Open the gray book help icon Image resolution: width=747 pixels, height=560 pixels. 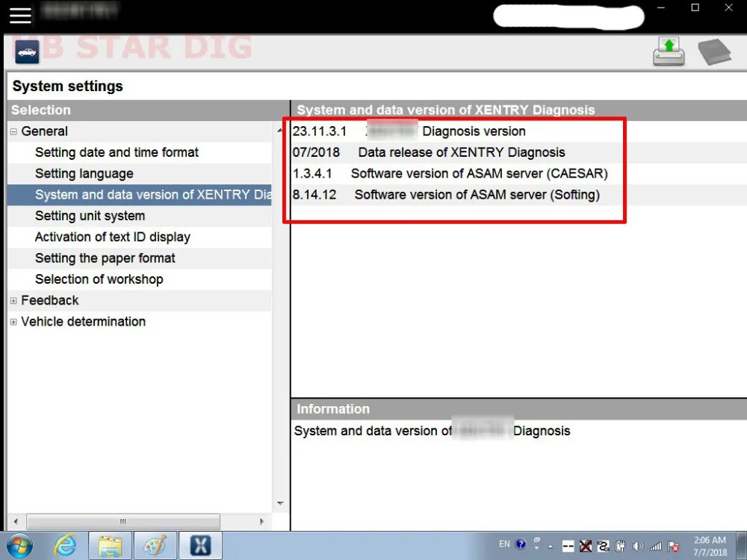(x=714, y=52)
